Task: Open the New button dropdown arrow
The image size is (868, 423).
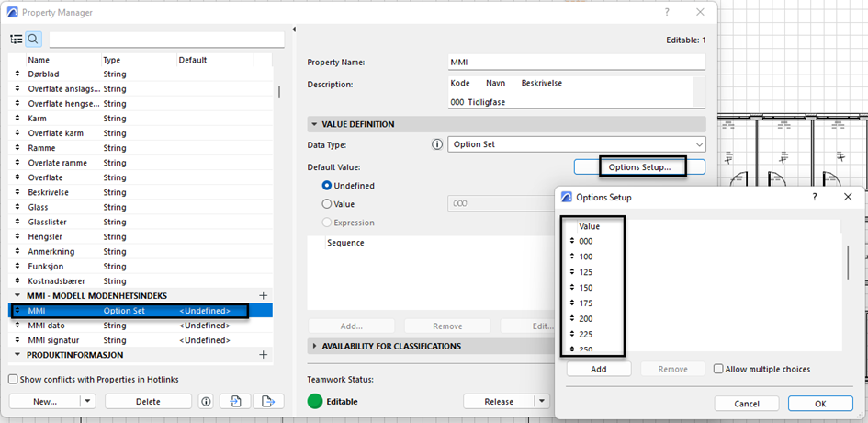Action: (88, 401)
